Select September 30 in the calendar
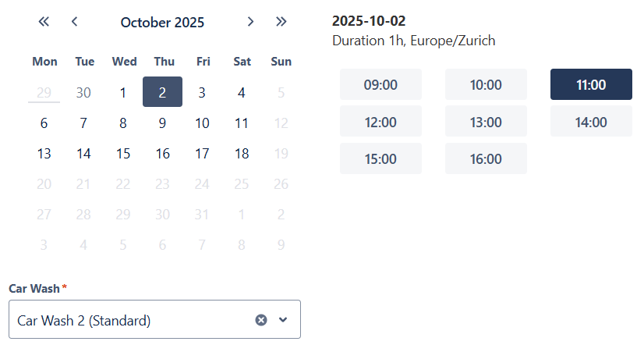644x345 pixels. [x=83, y=92]
